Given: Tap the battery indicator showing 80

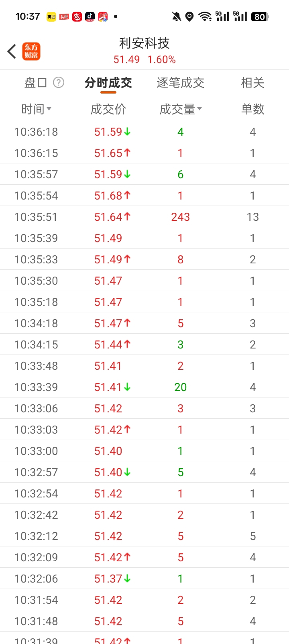Looking at the screenshot, I should (x=260, y=16).
